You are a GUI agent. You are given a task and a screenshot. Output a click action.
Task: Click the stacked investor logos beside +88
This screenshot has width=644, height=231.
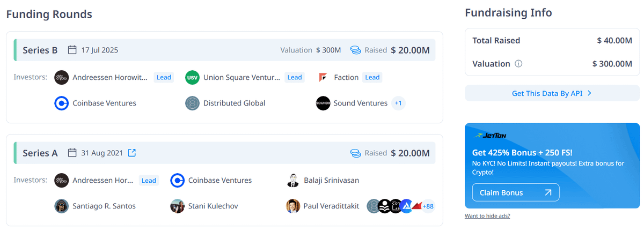point(393,206)
